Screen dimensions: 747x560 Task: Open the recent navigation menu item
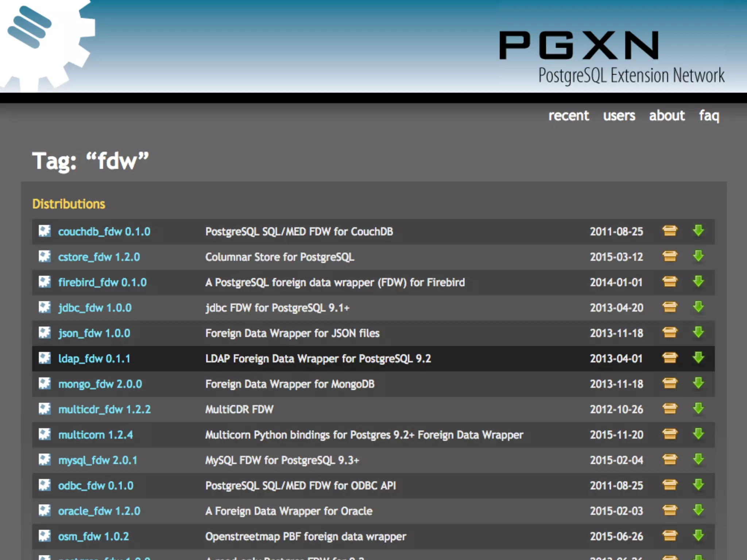click(568, 116)
